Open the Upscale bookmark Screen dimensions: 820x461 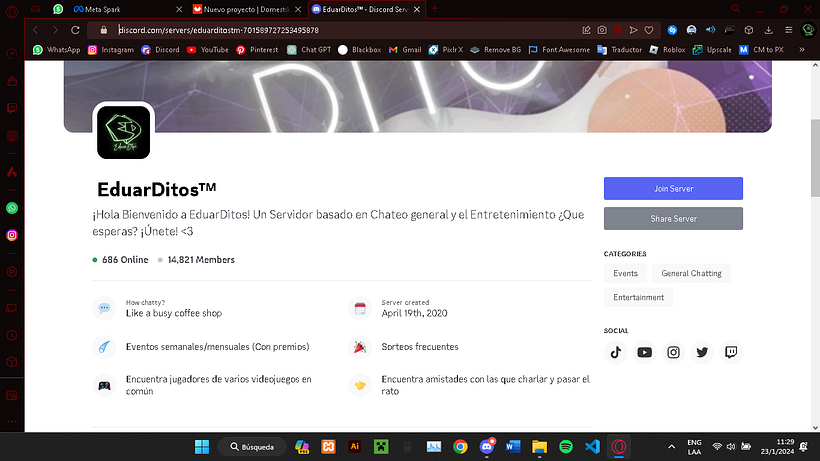[712, 50]
